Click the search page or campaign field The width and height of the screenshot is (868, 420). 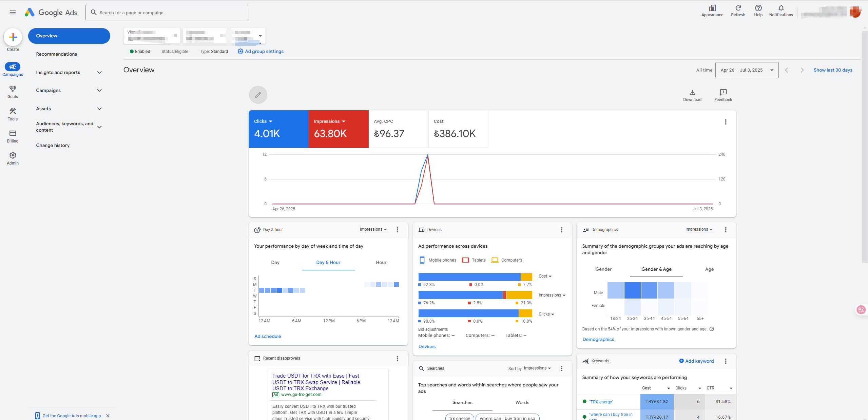tap(167, 13)
